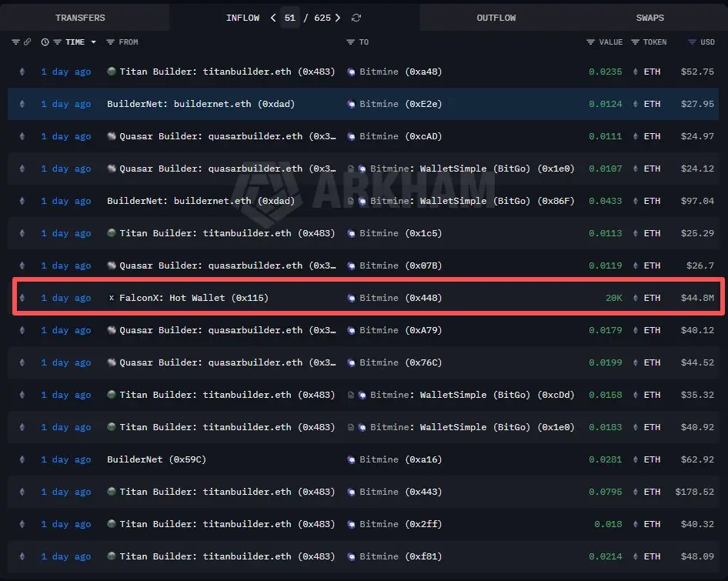
Task: Click contract document icon in 0xcDd row
Action: (x=351, y=395)
